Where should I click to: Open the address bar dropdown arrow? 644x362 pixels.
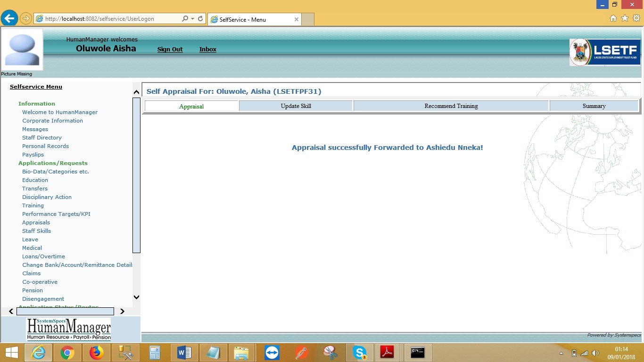pyautogui.click(x=193, y=19)
